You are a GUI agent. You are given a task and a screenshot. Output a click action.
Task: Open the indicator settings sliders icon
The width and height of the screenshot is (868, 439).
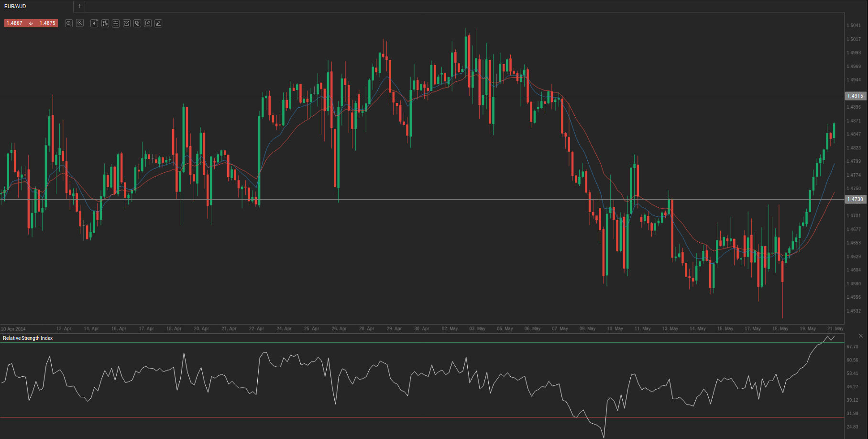tap(116, 23)
